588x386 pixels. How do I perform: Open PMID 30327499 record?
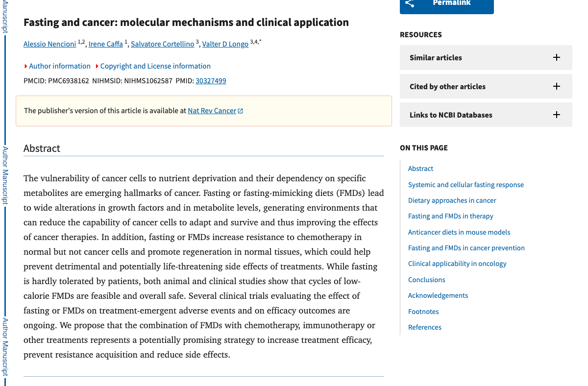(x=211, y=80)
